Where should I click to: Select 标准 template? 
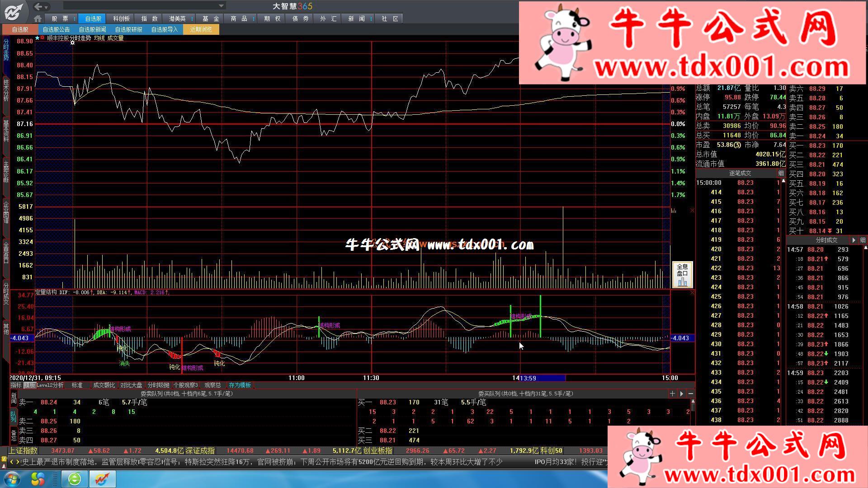click(77, 385)
